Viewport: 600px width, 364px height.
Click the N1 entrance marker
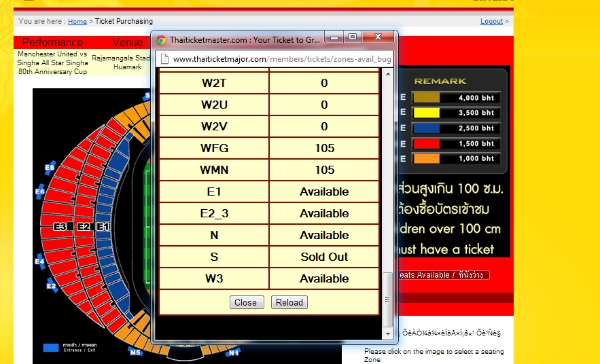(x=234, y=353)
